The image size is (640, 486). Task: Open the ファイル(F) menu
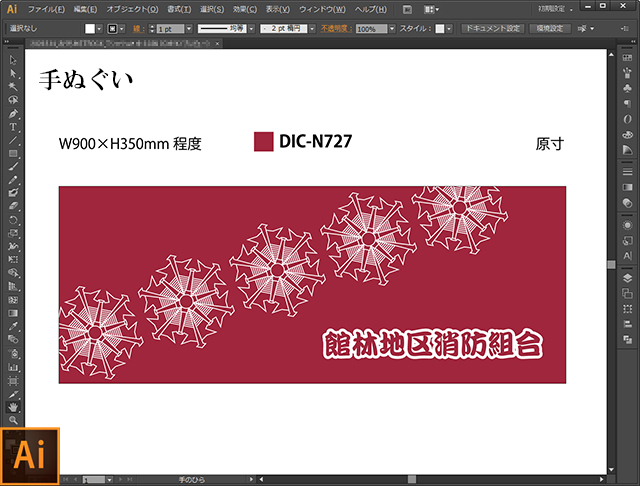click(47, 8)
